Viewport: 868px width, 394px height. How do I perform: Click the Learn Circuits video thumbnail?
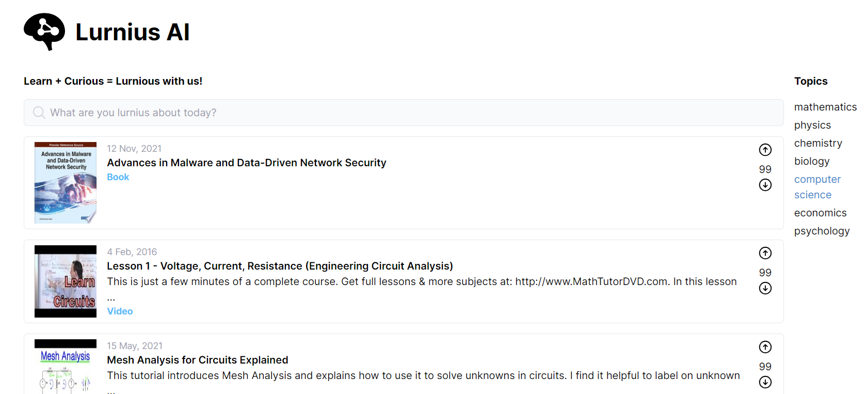[66, 281]
